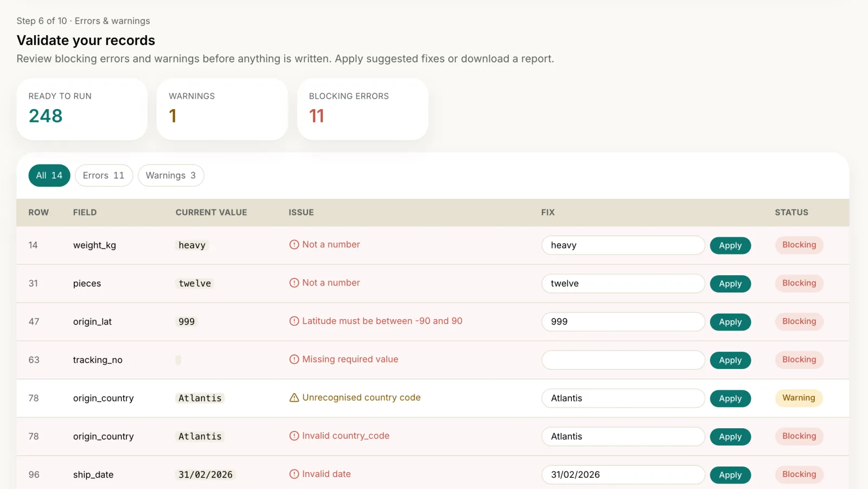Edit the fix field containing 31/02/2026
The height and width of the screenshot is (489, 868).
click(623, 475)
